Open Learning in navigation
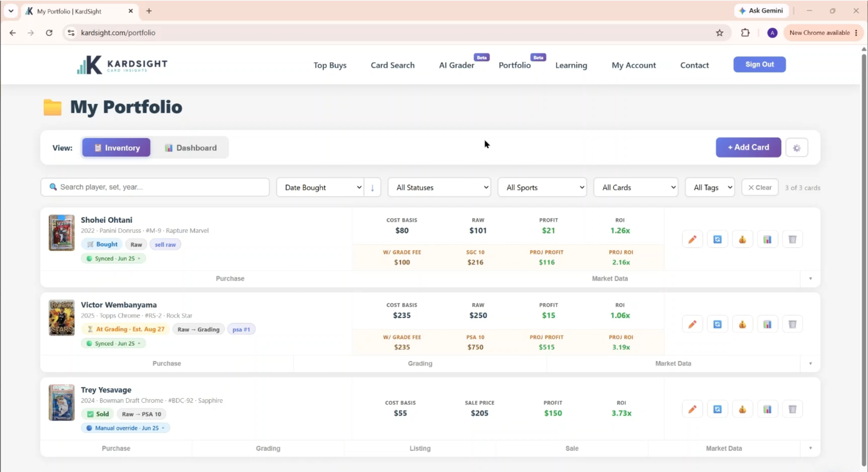This screenshot has width=868, height=472. (571, 65)
